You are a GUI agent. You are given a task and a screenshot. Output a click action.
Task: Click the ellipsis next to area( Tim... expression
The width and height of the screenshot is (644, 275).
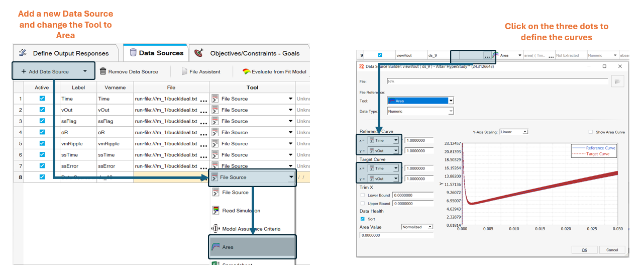coord(551,56)
